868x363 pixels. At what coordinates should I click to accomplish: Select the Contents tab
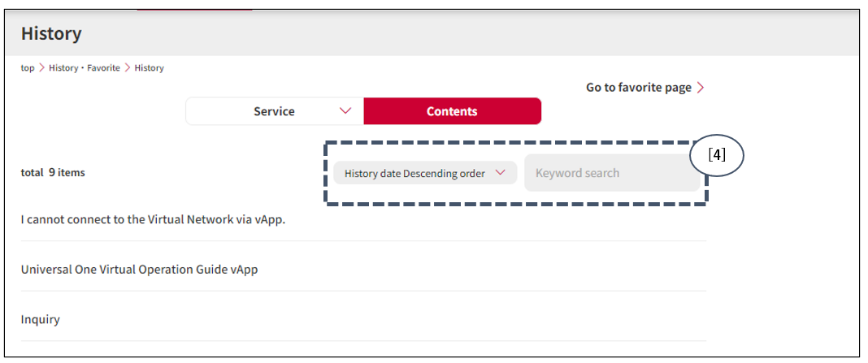tap(452, 111)
